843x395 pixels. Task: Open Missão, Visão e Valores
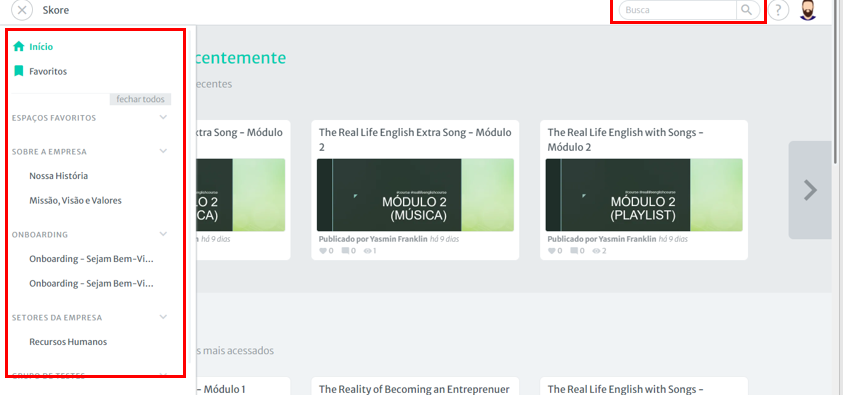(75, 200)
